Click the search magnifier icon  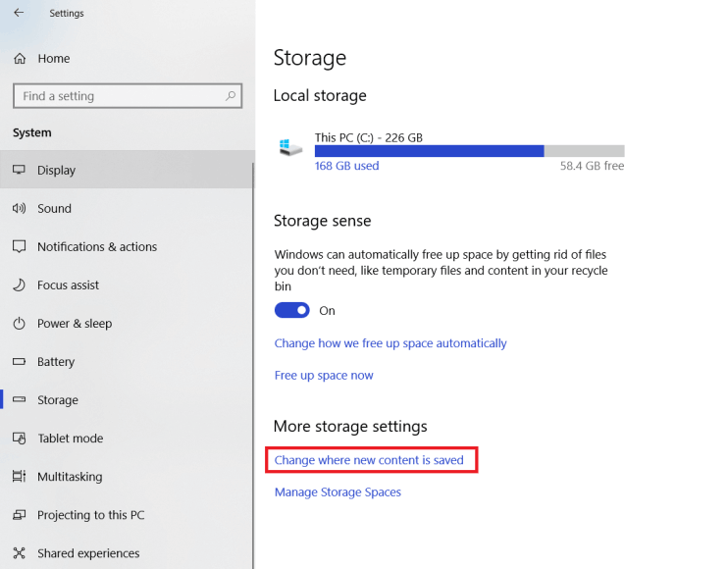(231, 96)
